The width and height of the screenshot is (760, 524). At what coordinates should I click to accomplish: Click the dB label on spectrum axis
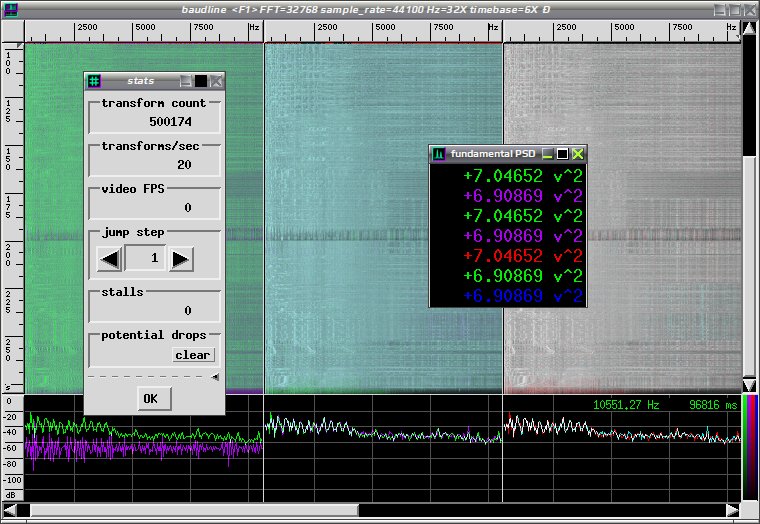pos(11,495)
